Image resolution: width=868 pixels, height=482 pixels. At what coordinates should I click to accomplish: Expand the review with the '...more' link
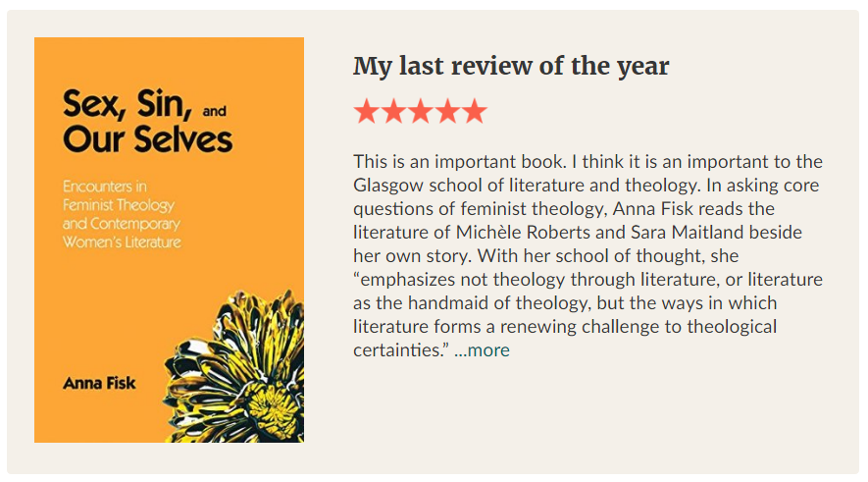coord(482,350)
